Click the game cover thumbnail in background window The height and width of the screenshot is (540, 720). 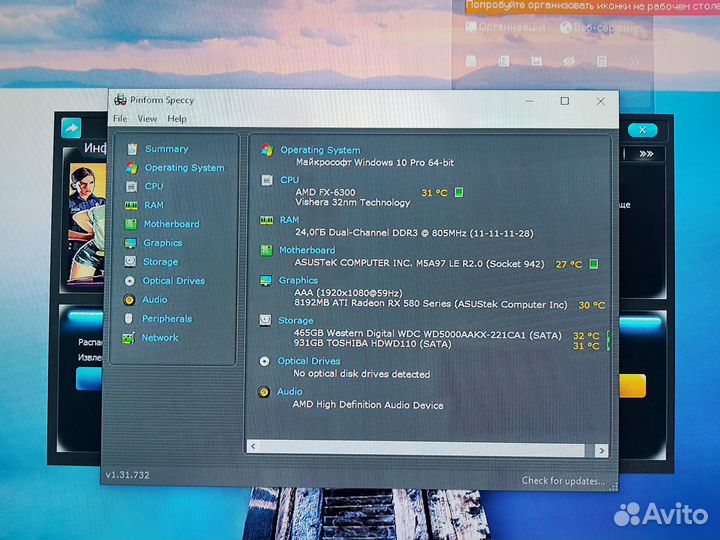tap(87, 222)
